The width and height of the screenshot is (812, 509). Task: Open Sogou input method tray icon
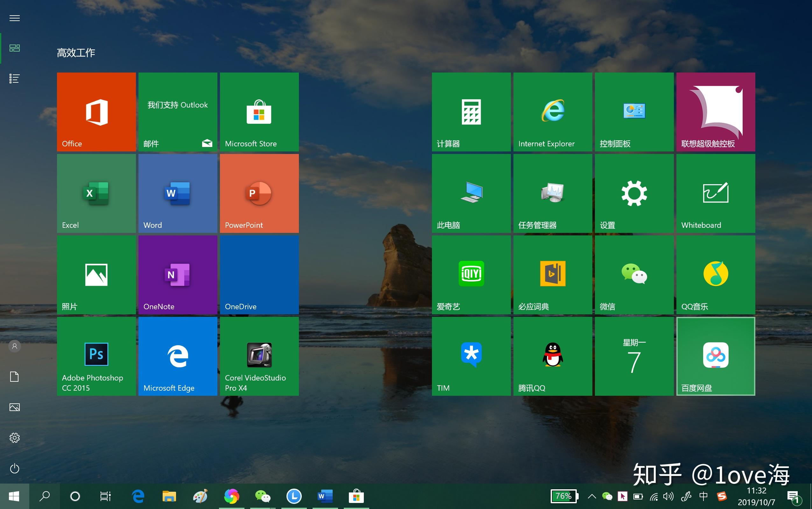click(722, 496)
